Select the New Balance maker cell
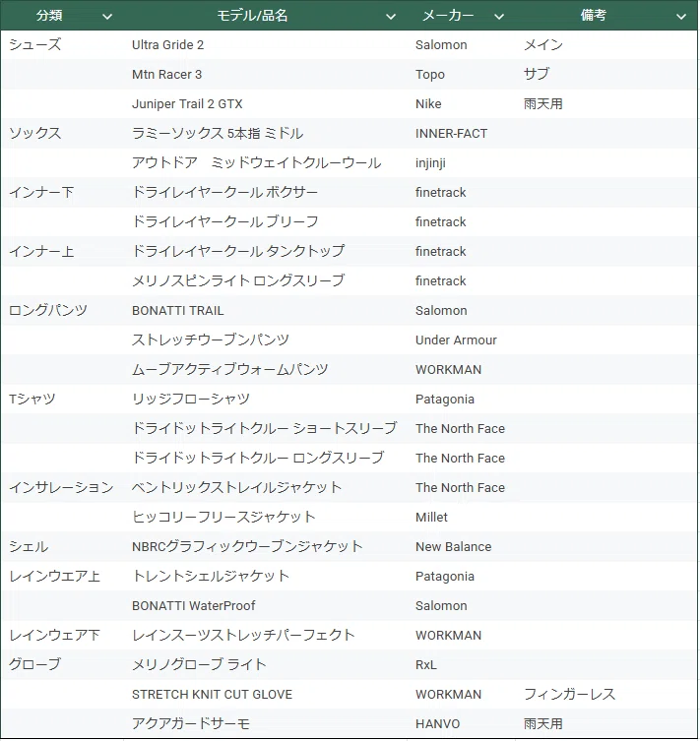700x741 pixels. tap(454, 546)
